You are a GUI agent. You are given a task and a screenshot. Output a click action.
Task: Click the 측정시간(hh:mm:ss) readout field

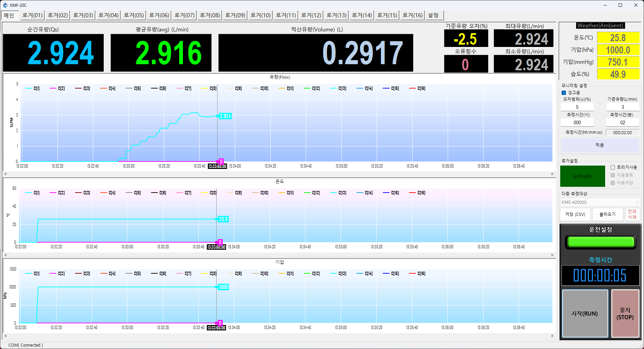pyautogui.click(x=623, y=133)
